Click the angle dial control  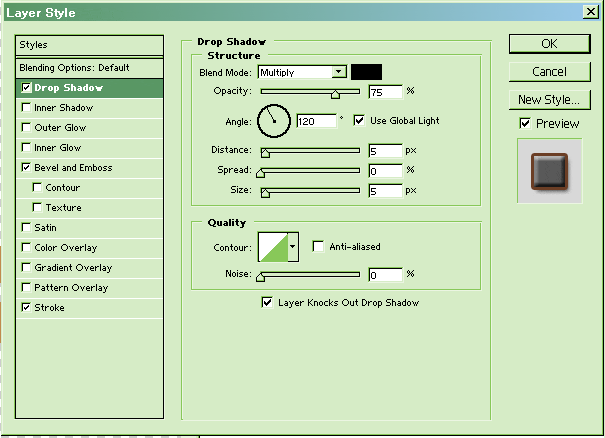[x=272, y=121]
